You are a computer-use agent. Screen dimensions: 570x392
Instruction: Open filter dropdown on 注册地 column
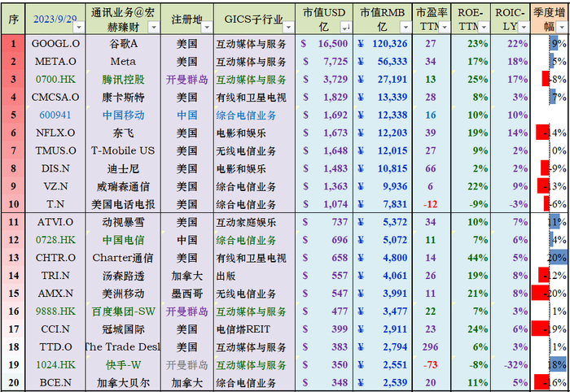click(x=207, y=27)
